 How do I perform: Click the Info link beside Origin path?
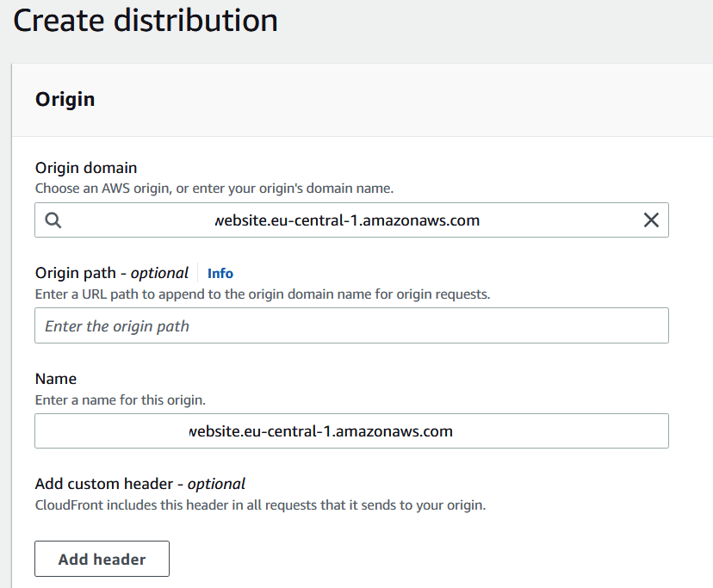220,273
